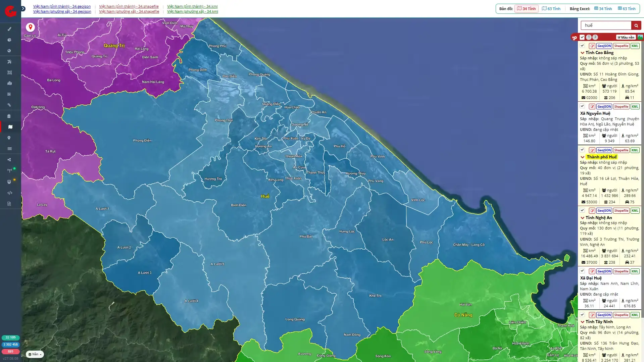Click KML button for Tỉnh Tây Ninh
Image resolution: width=644 pixels, height=362 pixels.
pos(635,315)
